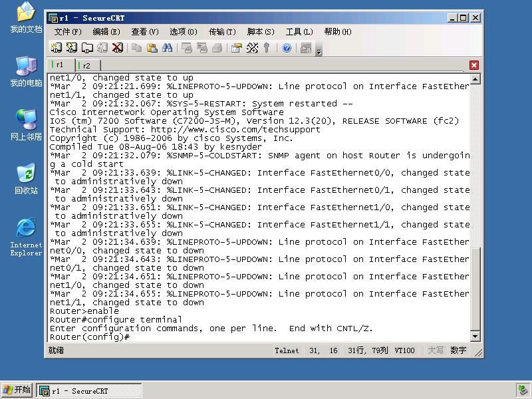Click the Print Screen icon

pyautogui.click(x=187, y=48)
